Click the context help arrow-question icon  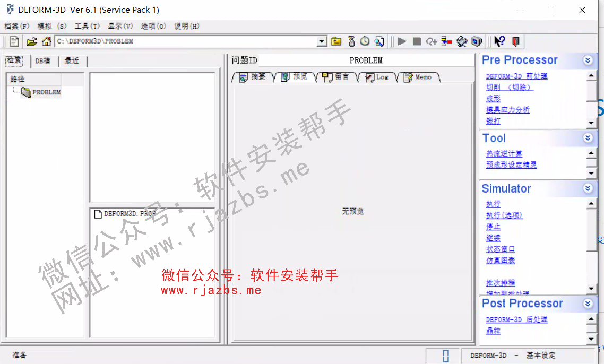pyautogui.click(x=499, y=41)
